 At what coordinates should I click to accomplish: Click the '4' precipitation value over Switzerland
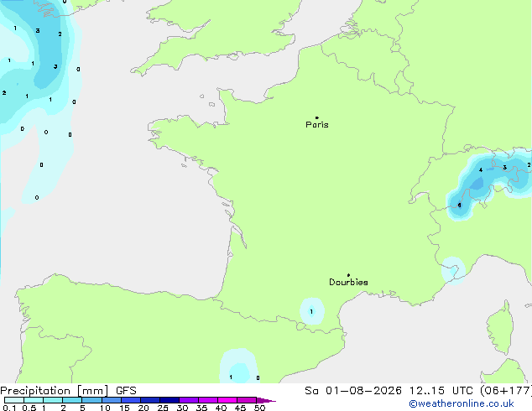tap(481, 170)
